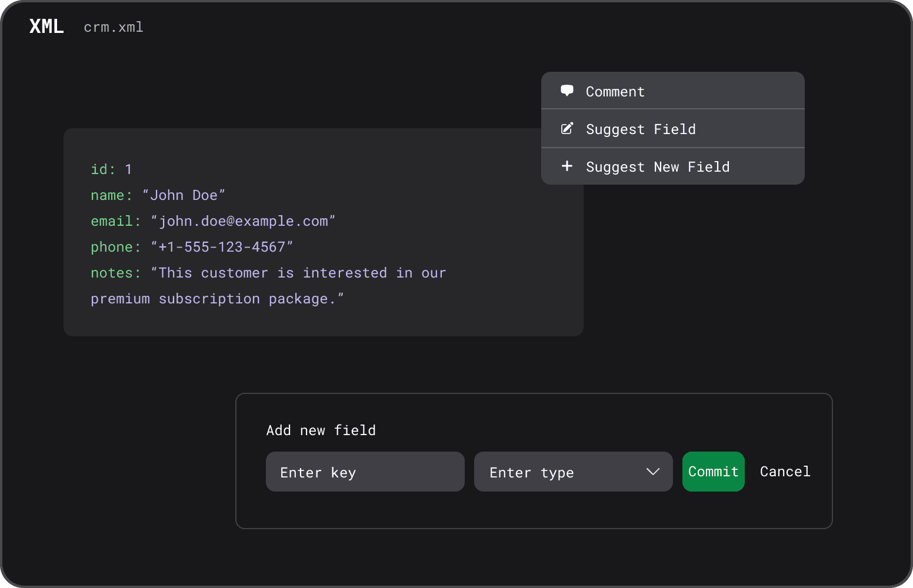Click the crm.xml filename label
This screenshot has width=913, height=588.
click(113, 26)
